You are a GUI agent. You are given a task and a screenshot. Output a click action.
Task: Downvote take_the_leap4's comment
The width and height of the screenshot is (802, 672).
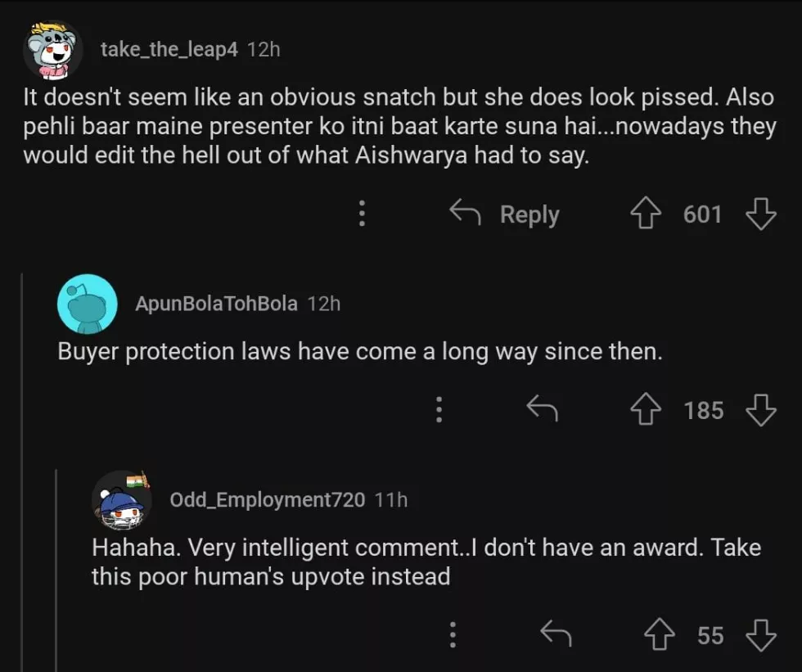pos(761,214)
